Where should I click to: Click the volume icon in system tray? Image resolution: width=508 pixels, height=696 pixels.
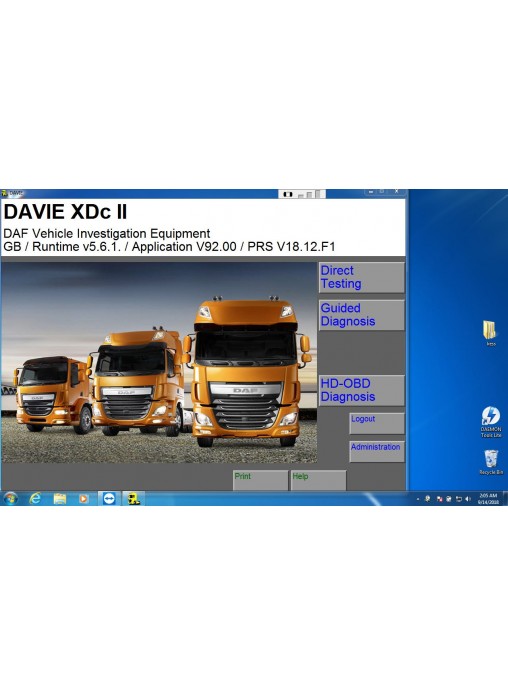coord(468,499)
